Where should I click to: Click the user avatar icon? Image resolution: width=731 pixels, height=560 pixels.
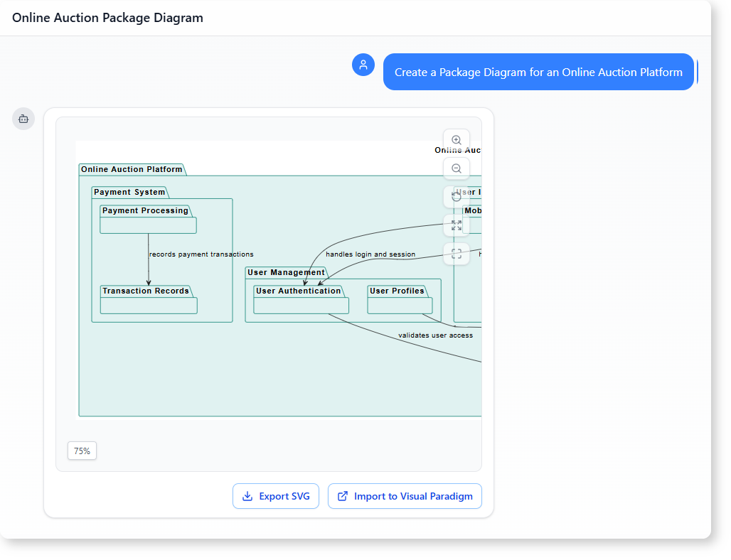[x=363, y=65]
